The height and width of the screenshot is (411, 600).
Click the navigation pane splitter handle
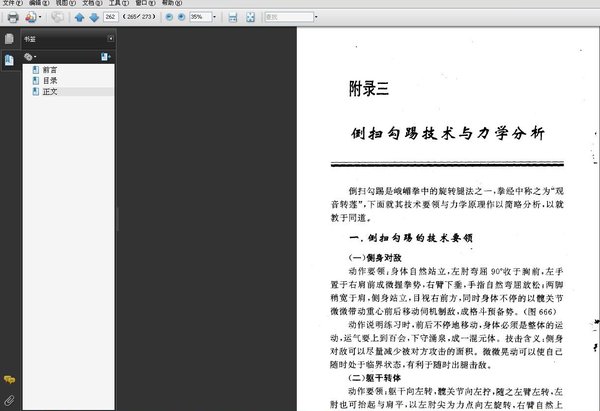pos(117,219)
